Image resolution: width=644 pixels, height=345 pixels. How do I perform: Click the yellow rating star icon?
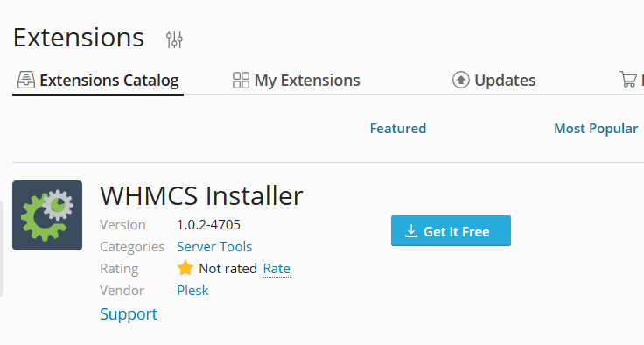coord(185,268)
